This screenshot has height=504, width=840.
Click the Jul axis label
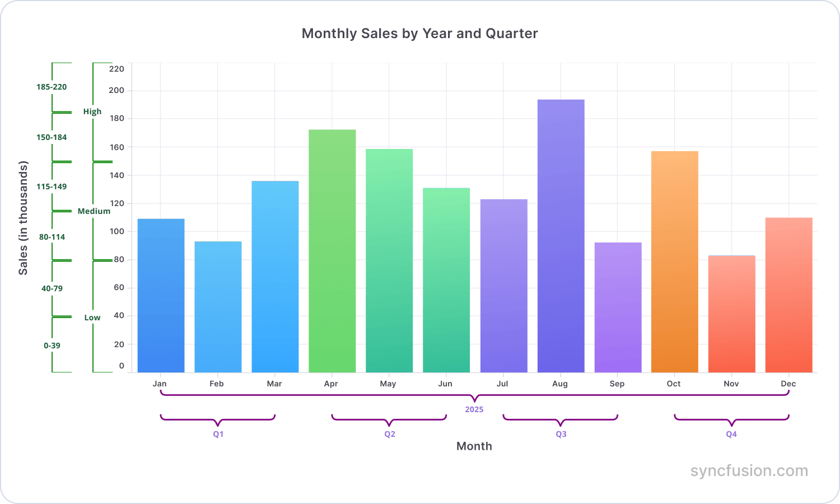(x=502, y=384)
